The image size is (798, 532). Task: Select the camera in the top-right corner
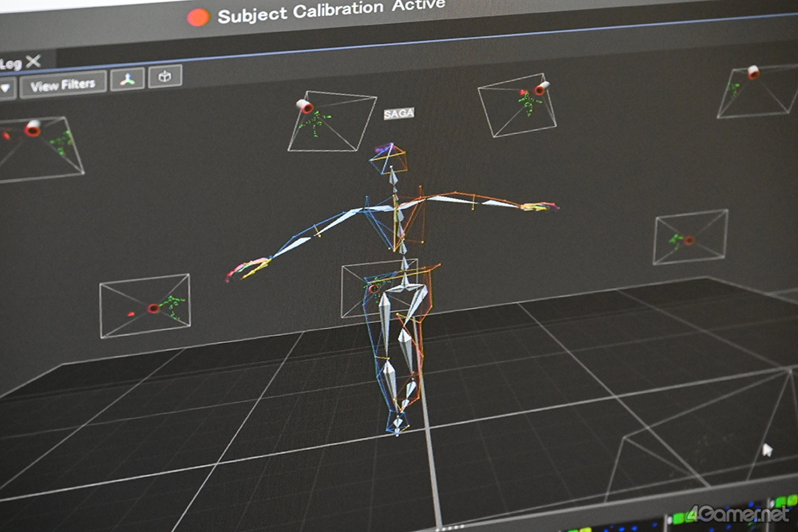[753, 73]
